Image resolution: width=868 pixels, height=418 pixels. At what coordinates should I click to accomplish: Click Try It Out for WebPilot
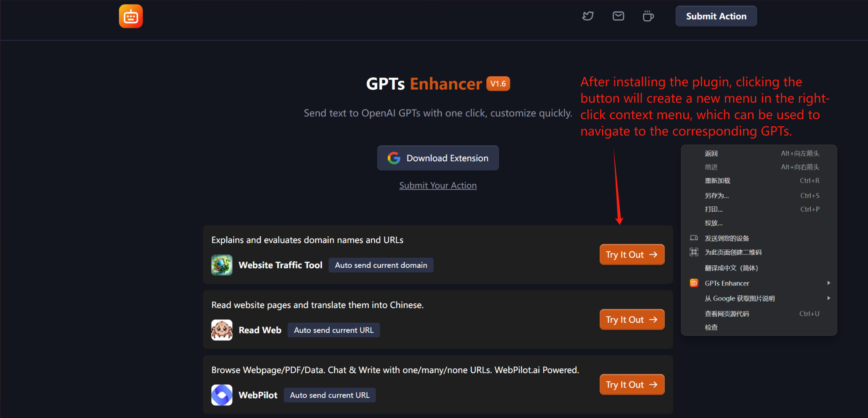[x=631, y=384]
